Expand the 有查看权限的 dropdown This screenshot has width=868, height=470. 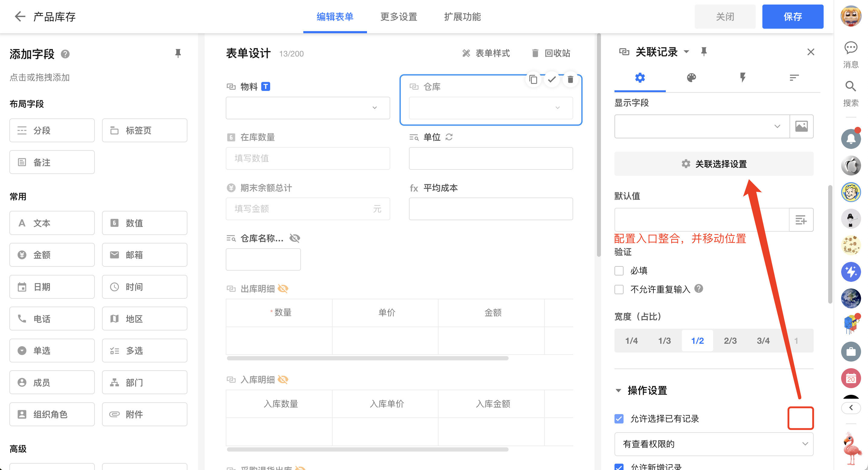tap(713, 444)
